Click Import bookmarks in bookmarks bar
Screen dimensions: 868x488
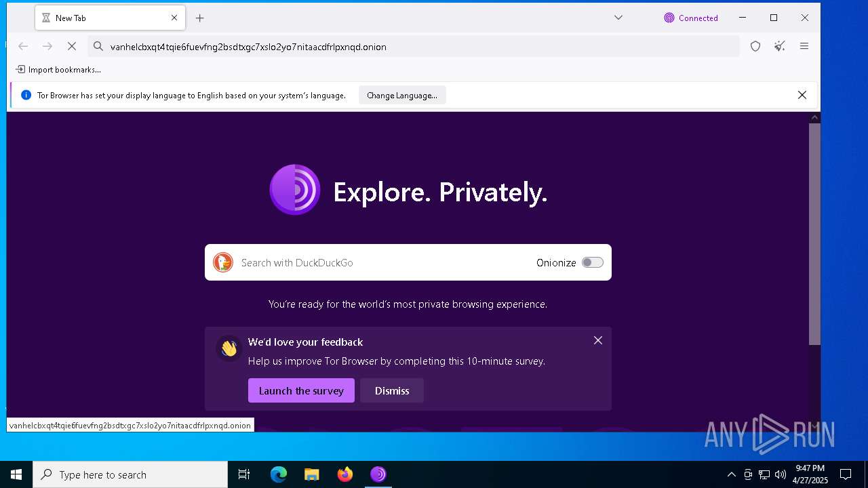tap(58, 69)
